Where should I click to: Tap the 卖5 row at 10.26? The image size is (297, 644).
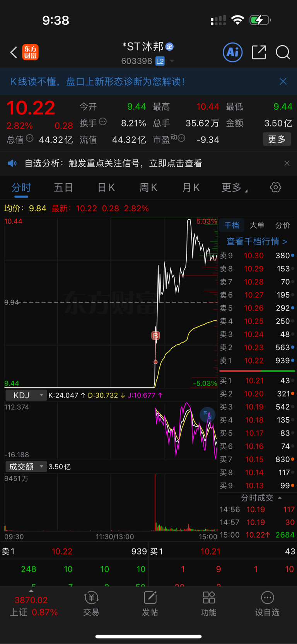[x=257, y=308]
